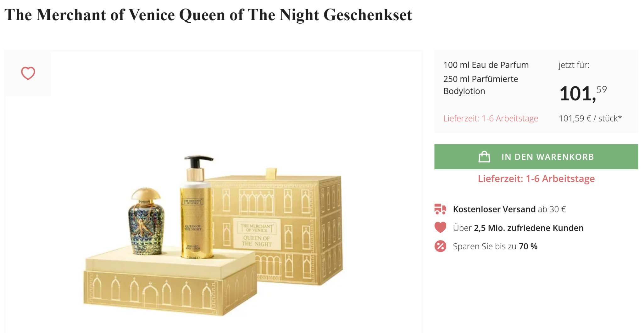Click the product title heading
644x333 pixels.
208,15
